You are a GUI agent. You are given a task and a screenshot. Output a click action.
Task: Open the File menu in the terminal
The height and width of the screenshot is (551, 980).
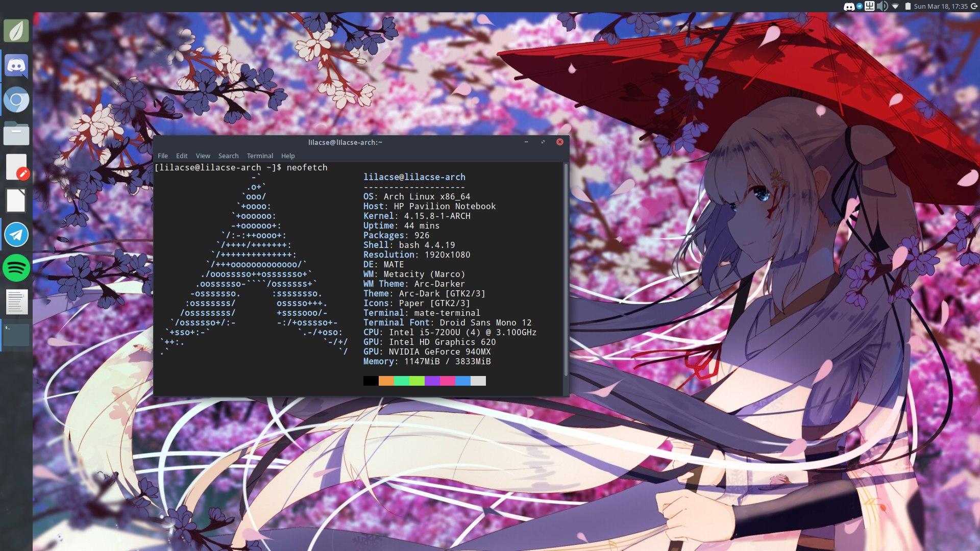point(163,156)
